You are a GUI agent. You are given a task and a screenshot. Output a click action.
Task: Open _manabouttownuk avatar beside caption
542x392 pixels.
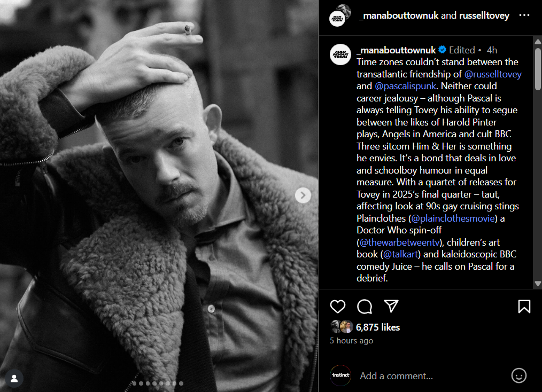point(340,54)
